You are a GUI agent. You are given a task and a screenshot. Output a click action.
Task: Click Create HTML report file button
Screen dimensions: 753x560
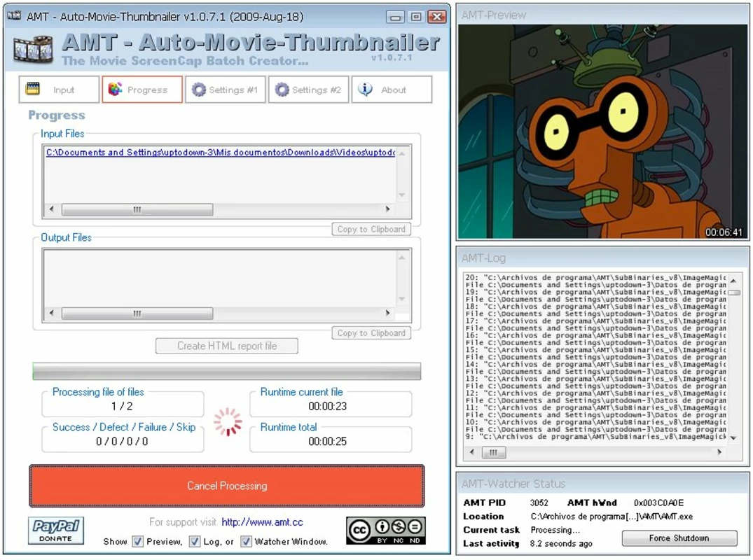(x=227, y=346)
